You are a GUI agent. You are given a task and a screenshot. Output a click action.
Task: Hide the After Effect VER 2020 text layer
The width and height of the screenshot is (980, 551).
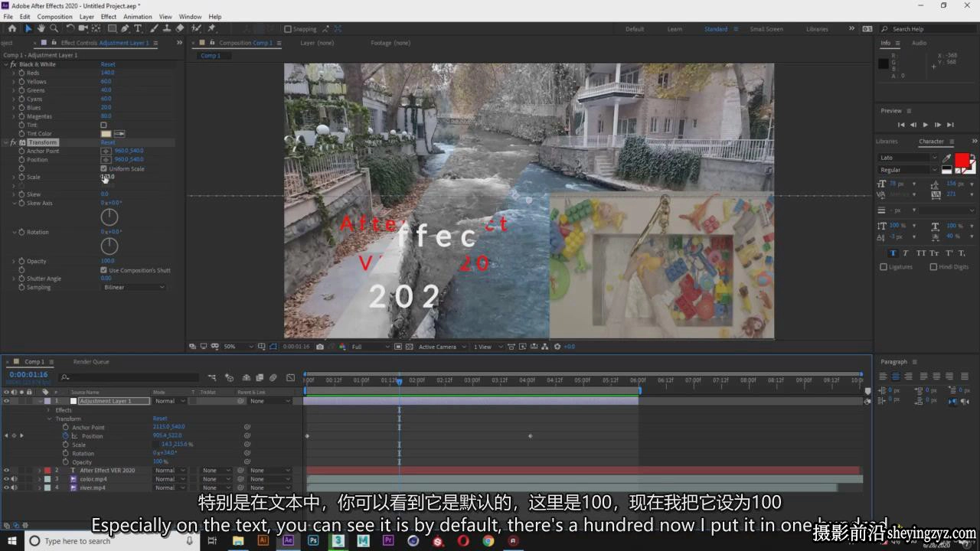[x=6, y=470]
